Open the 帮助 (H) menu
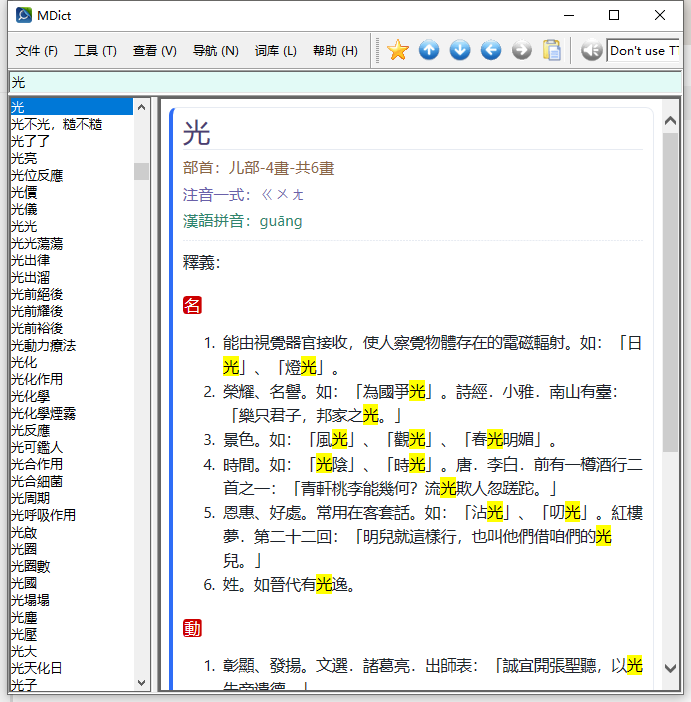Viewport: 691px width, 702px height. (335, 51)
